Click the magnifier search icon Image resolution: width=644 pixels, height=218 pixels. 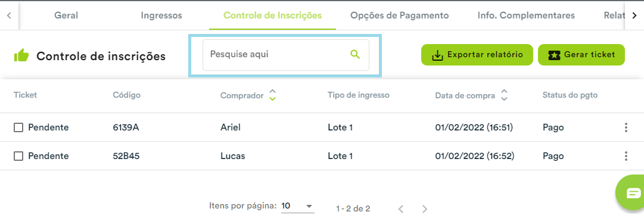pyautogui.click(x=355, y=55)
